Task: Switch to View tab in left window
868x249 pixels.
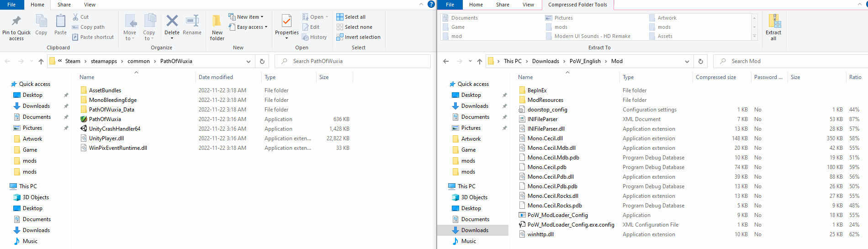Action: click(90, 5)
